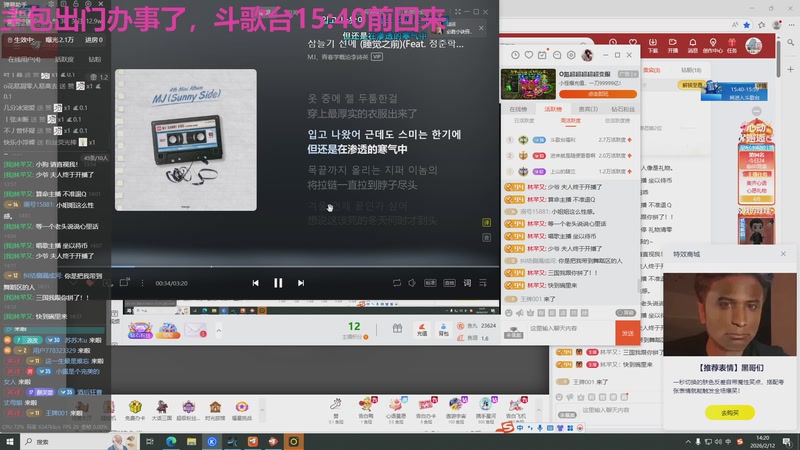800x450 pixels.
Task: Open Microsoft Edge from taskbar
Action: coord(170,441)
